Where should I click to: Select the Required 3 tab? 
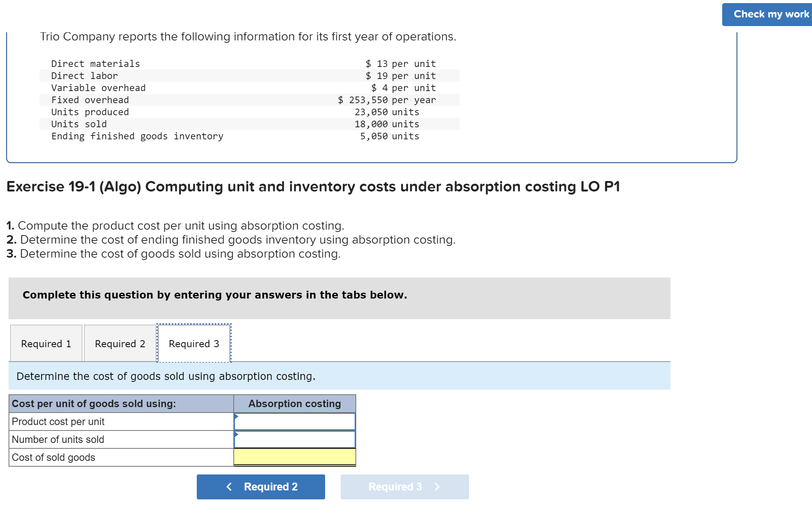coord(194,344)
